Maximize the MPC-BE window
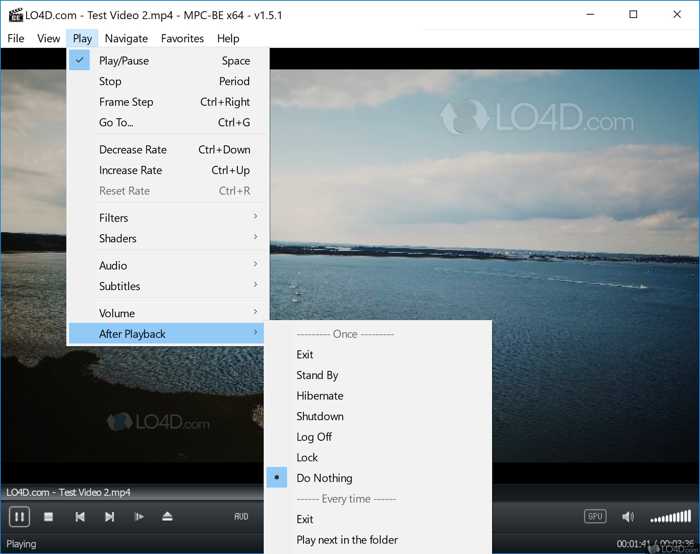This screenshot has width=700, height=554. point(633,14)
